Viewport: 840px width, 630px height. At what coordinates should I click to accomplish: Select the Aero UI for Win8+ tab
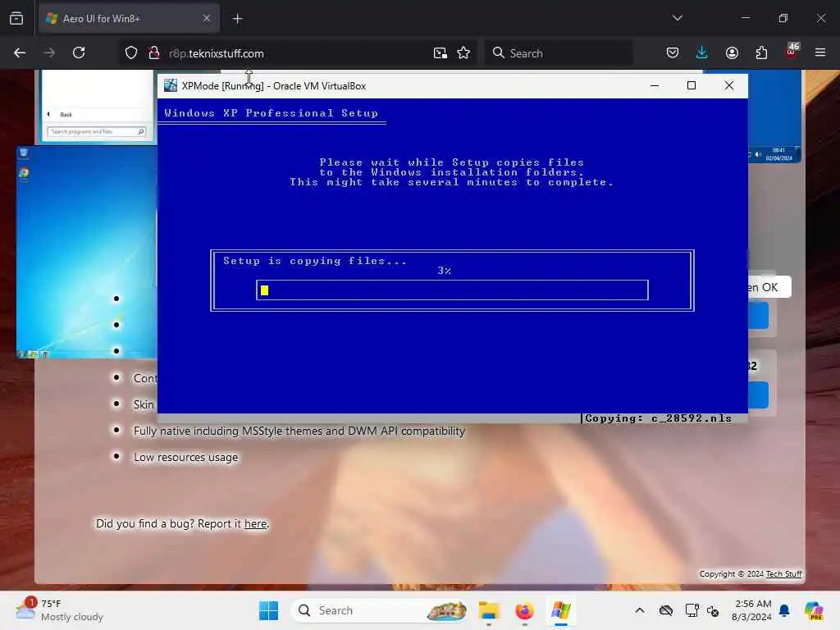point(129,18)
